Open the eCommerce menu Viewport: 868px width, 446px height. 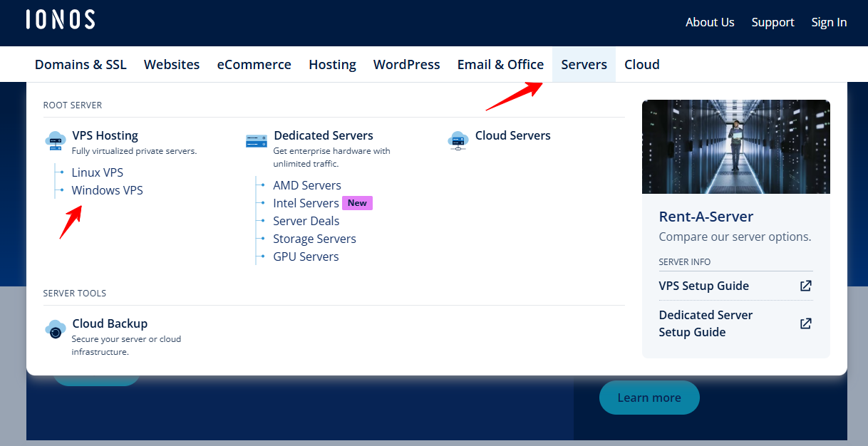(254, 64)
